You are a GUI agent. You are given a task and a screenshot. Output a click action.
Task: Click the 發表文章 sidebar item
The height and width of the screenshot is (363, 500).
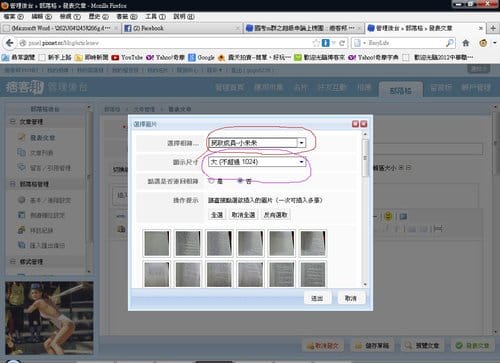[x=43, y=137]
